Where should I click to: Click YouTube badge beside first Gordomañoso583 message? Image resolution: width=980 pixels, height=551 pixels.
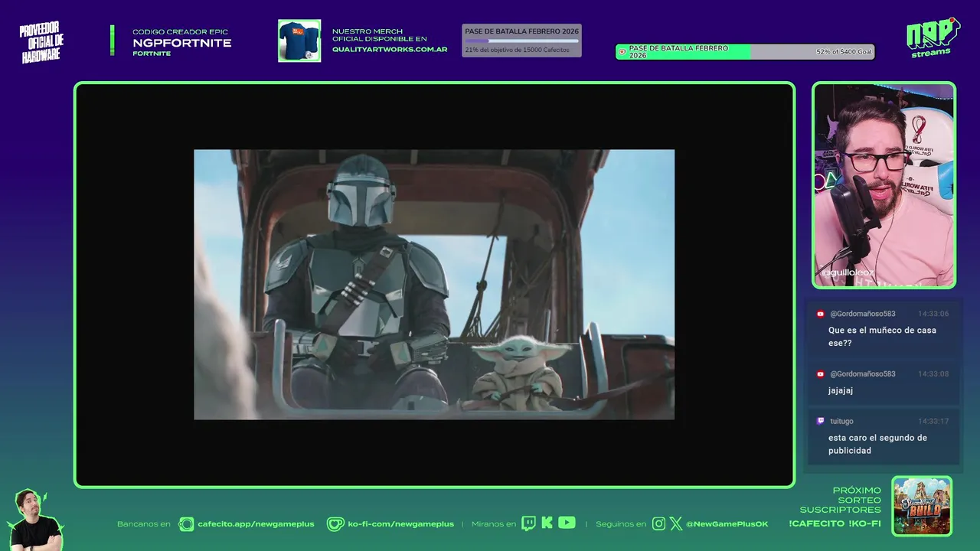point(821,314)
